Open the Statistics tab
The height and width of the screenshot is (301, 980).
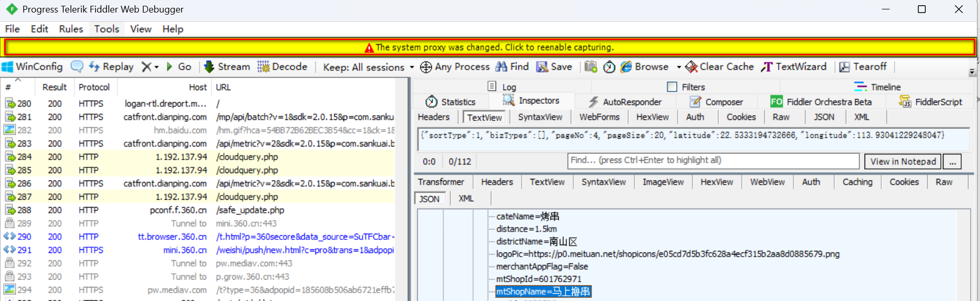451,102
